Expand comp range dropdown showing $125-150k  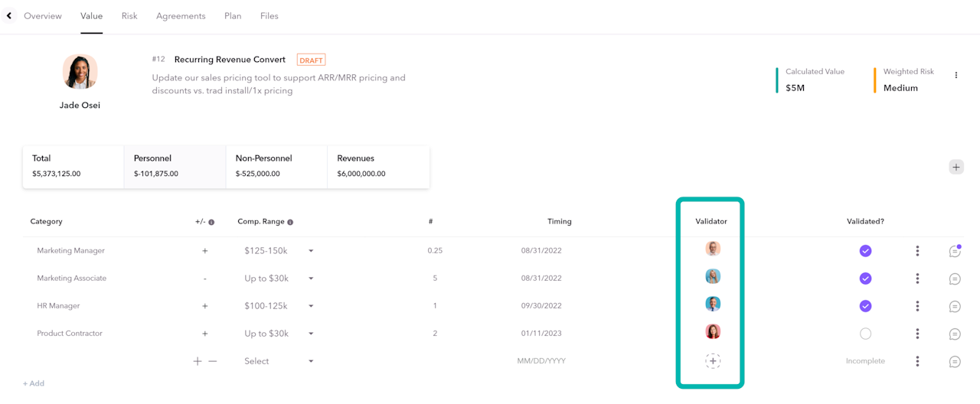[x=311, y=251]
